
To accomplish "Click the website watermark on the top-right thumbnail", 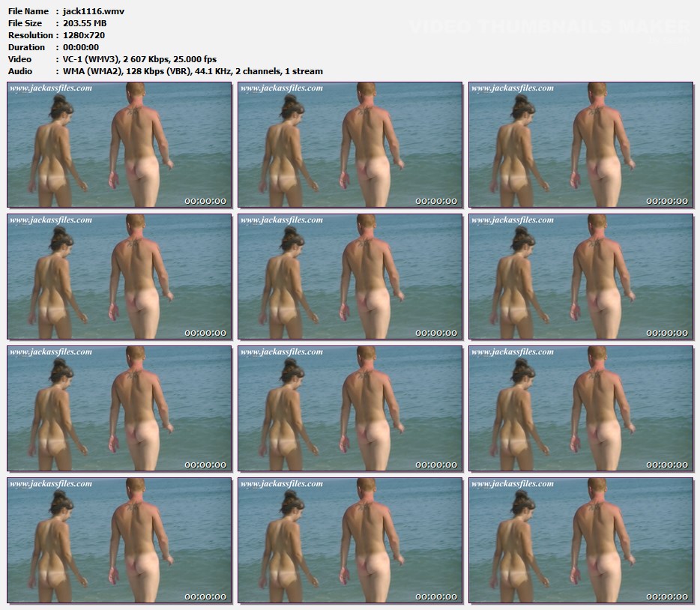I will point(513,88).
